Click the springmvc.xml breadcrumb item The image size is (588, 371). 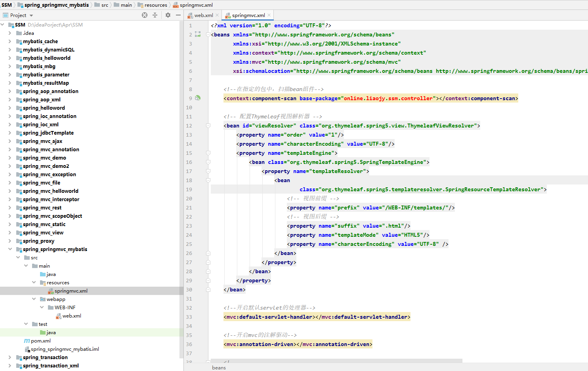[x=196, y=5]
